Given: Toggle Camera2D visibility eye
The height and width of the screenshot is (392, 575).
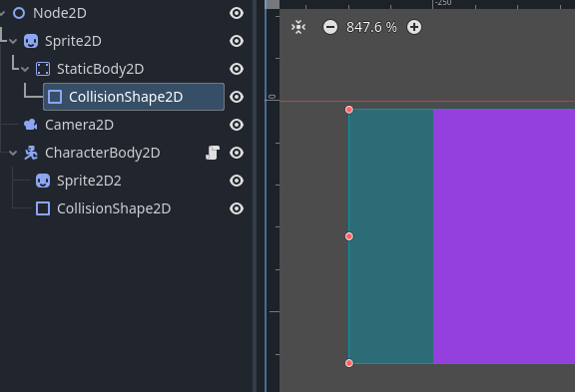Looking at the screenshot, I should tap(237, 125).
